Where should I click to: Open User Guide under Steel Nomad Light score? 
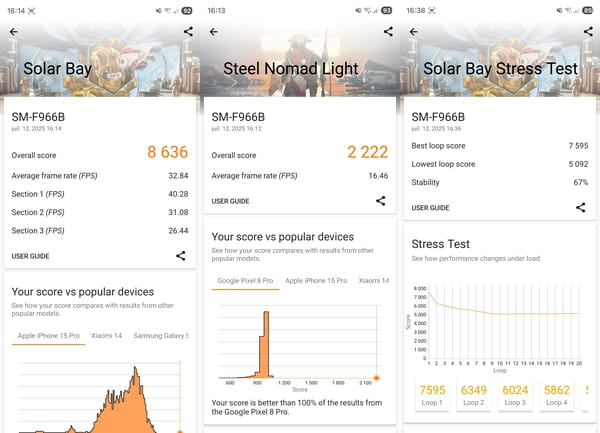230,201
